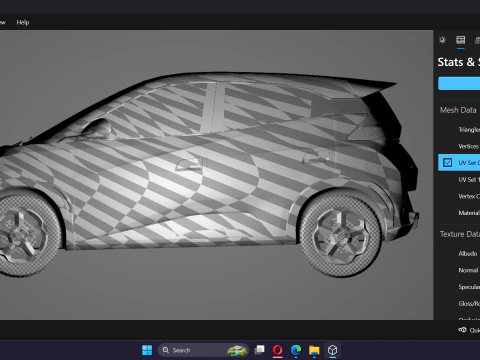Select the Vertex Colors mesh row
The height and width of the screenshot is (360, 480).
click(x=459, y=196)
